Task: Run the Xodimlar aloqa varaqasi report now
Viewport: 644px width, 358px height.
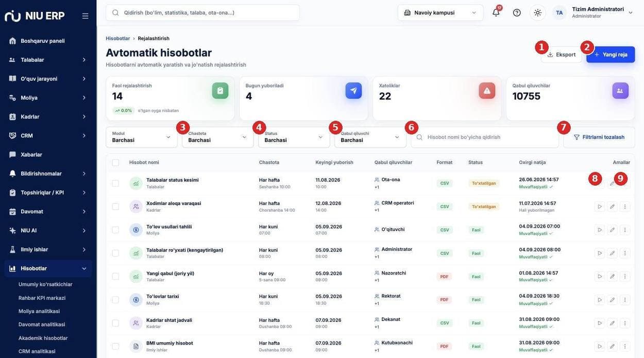Action: click(600, 207)
